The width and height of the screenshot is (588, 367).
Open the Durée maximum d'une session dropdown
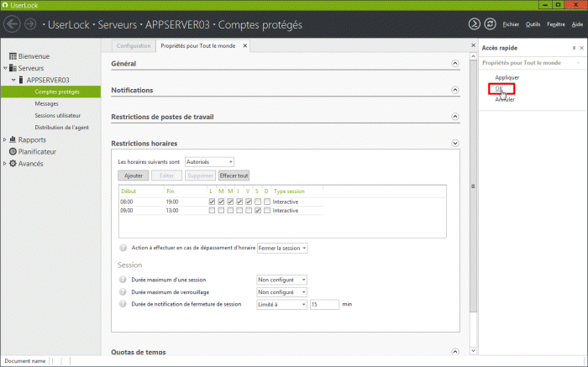point(281,280)
